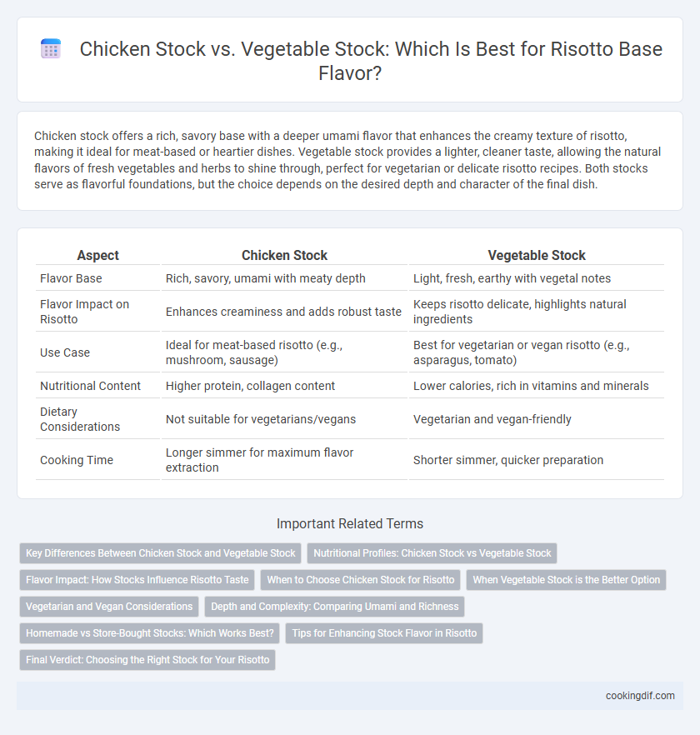700x735 pixels.
Task: Select Flavor Impact: How Stocks Influence Risotto Taste
Action: click(x=137, y=580)
